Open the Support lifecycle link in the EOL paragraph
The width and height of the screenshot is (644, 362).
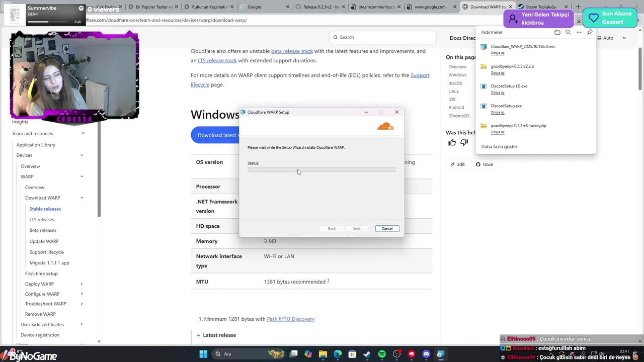pyautogui.click(x=310, y=80)
